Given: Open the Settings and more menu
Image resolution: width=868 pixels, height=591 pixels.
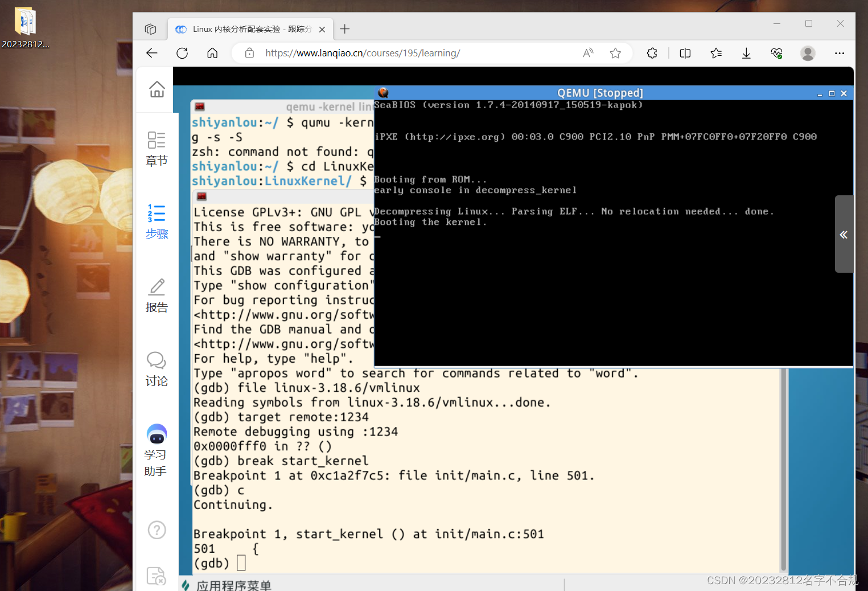Looking at the screenshot, I should 840,53.
